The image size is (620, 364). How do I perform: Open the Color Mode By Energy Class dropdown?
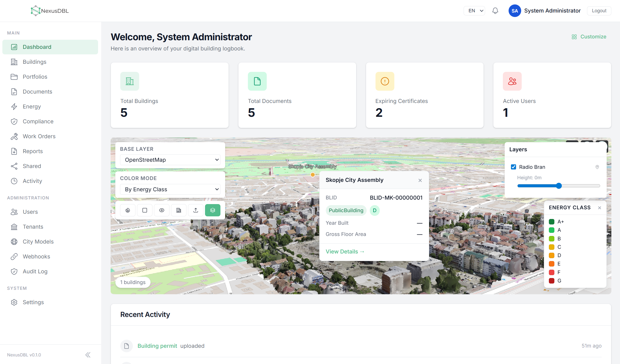point(170,189)
